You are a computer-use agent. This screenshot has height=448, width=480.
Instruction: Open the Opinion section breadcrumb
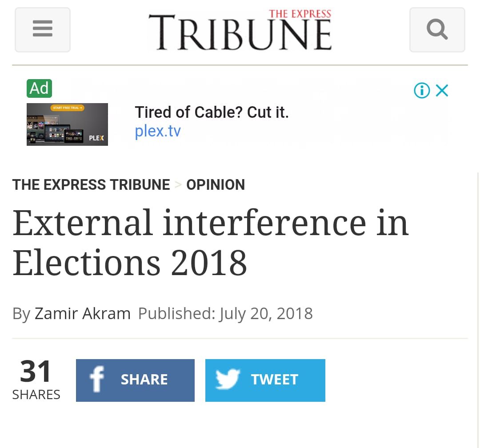[216, 184]
